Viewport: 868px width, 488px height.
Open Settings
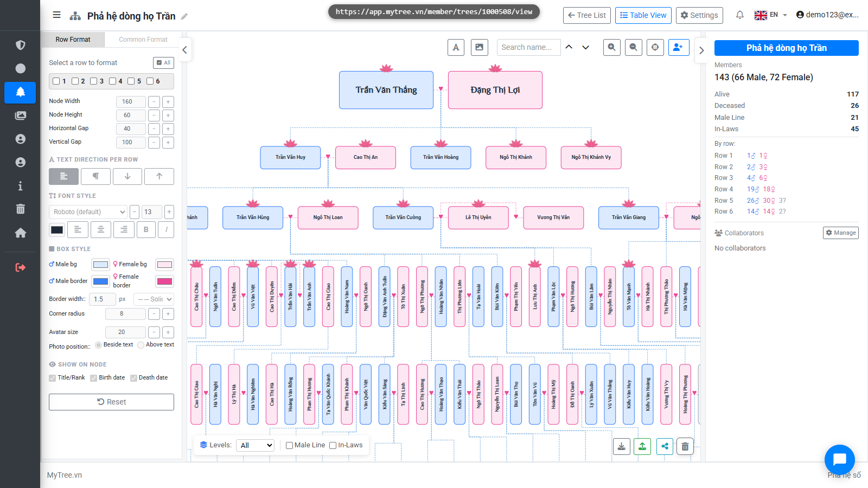point(700,15)
